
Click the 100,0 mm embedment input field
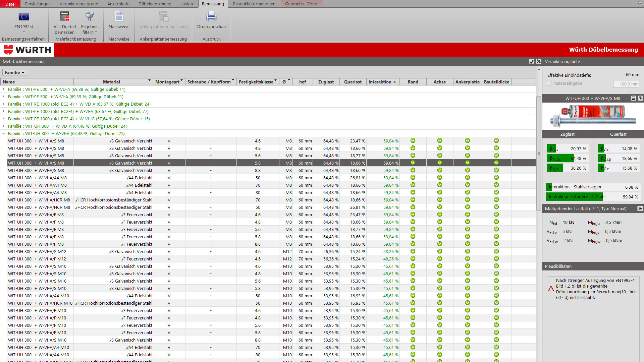coord(626,84)
